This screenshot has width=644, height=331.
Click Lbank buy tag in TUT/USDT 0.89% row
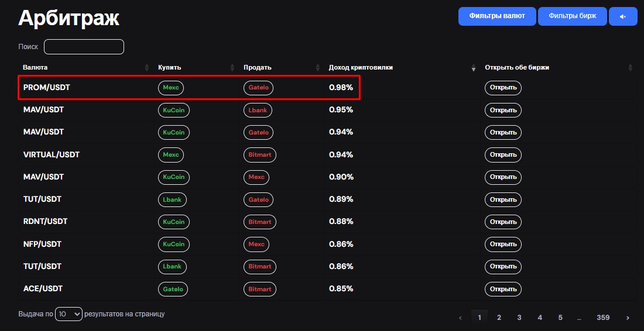click(x=173, y=200)
